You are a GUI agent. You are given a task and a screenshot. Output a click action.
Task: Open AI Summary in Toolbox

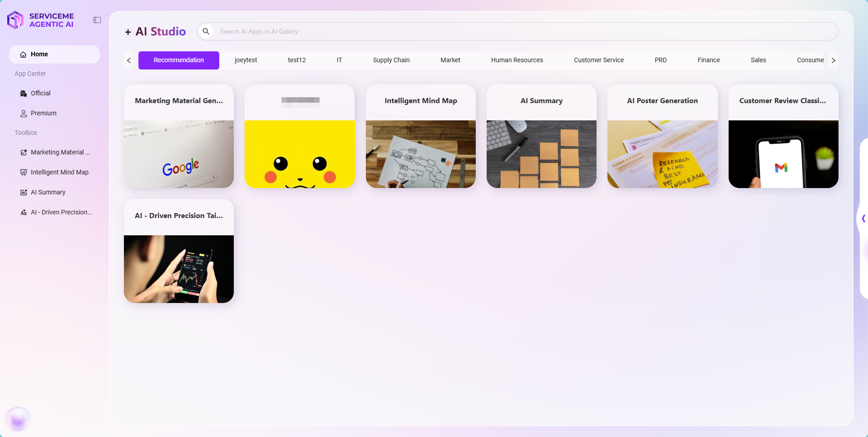click(x=54, y=193)
